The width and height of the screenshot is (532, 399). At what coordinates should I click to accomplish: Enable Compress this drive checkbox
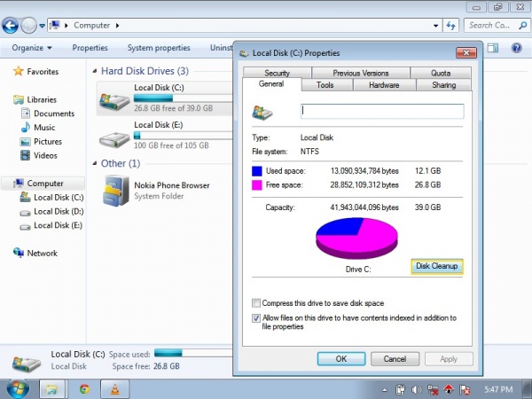(x=256, y=302)
